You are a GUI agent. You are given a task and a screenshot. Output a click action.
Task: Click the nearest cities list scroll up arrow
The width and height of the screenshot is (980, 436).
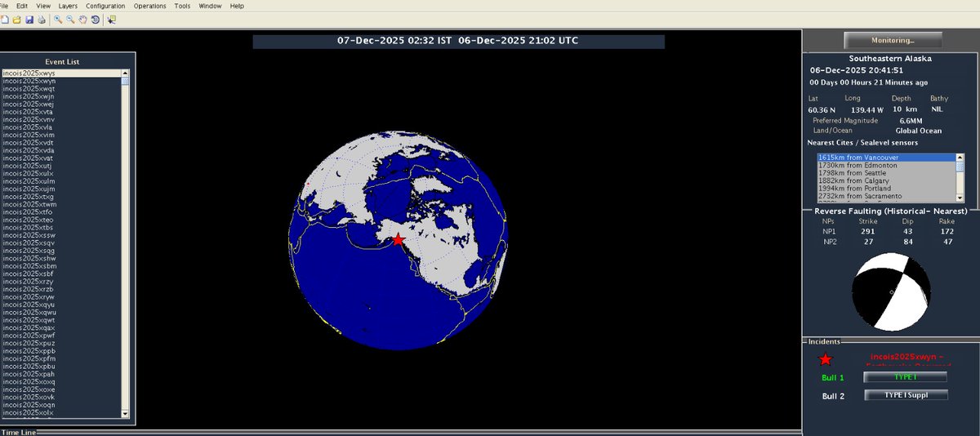pos(959,157)
